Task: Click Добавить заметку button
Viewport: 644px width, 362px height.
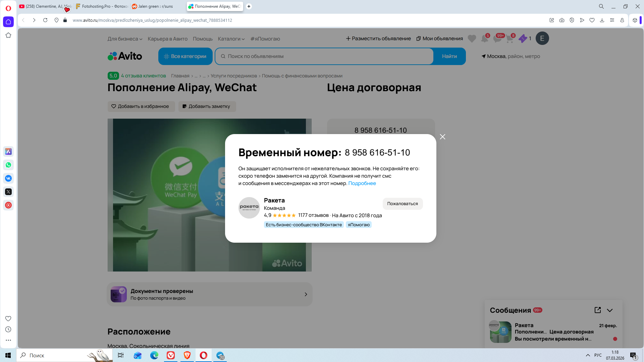Action: [x=207, y=106]
